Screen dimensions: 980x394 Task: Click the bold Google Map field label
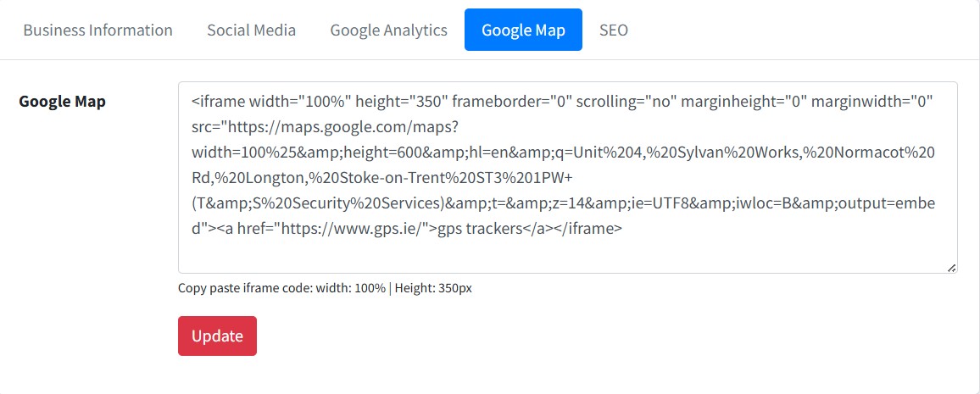pos(62,102)
